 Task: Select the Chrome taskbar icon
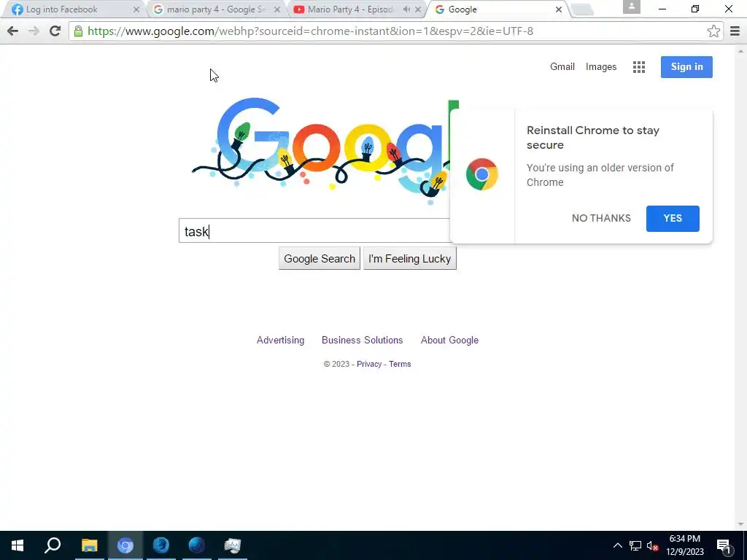(x=125, y=545)
